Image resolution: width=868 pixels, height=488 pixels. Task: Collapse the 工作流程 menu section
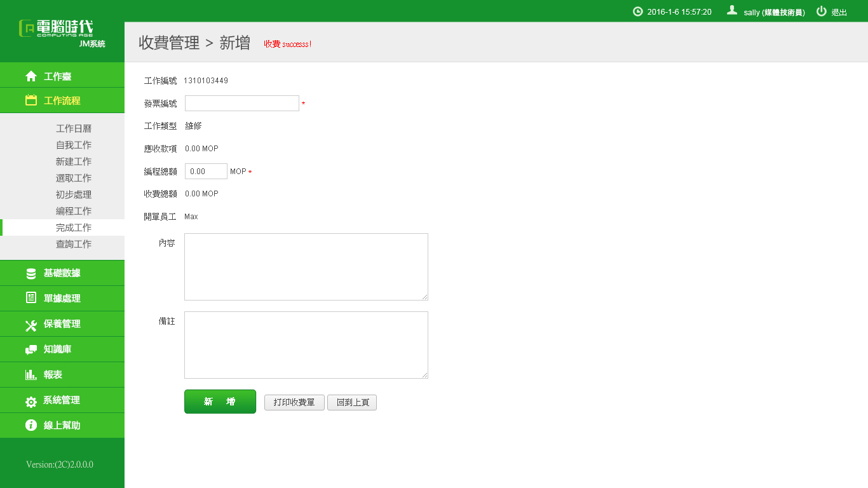tap(62, 100)
